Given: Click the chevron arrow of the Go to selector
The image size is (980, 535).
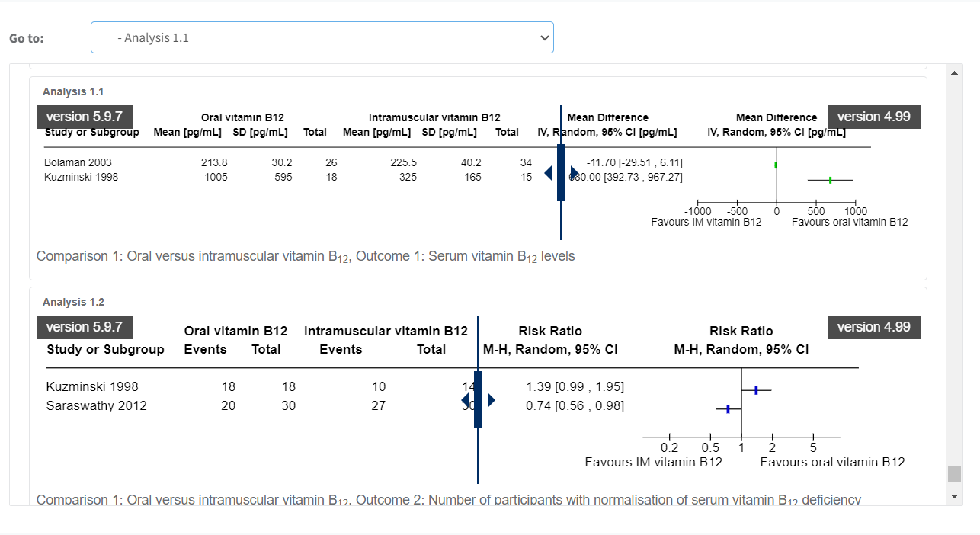Looking at the screenshot, I should pyautogui.click(x=544, y=37).
